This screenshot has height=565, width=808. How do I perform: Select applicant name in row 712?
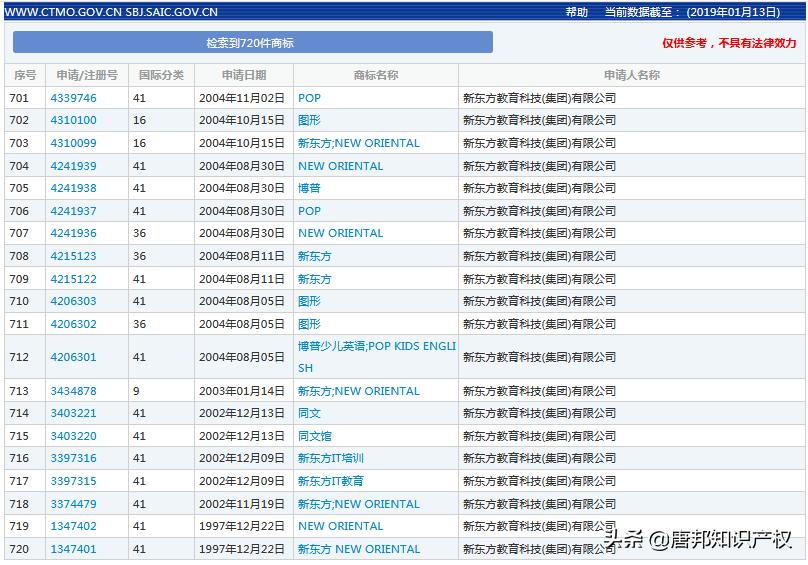click(x=540, y=357)
